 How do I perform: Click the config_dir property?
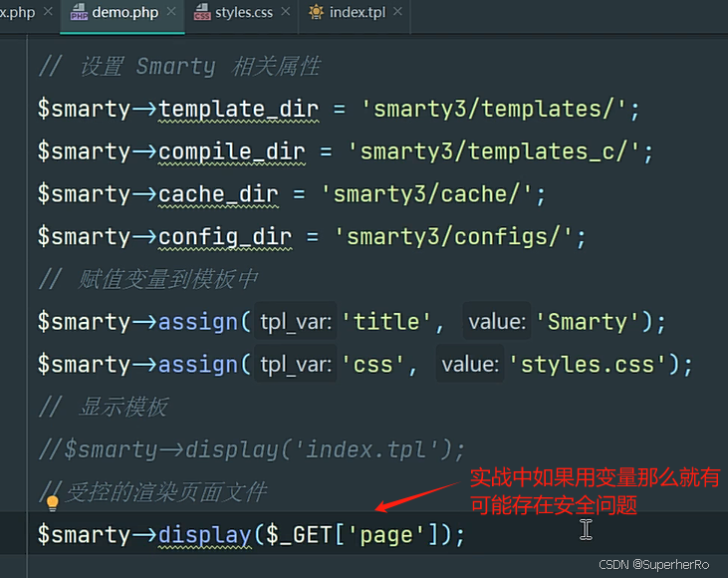pos(225,237)
